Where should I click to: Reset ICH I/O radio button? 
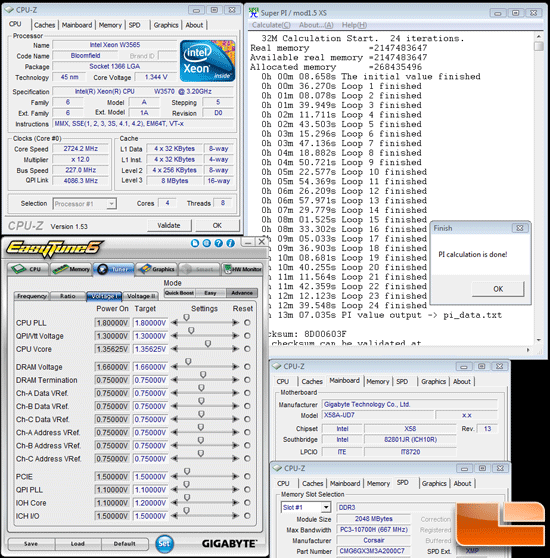coord(247,516)
